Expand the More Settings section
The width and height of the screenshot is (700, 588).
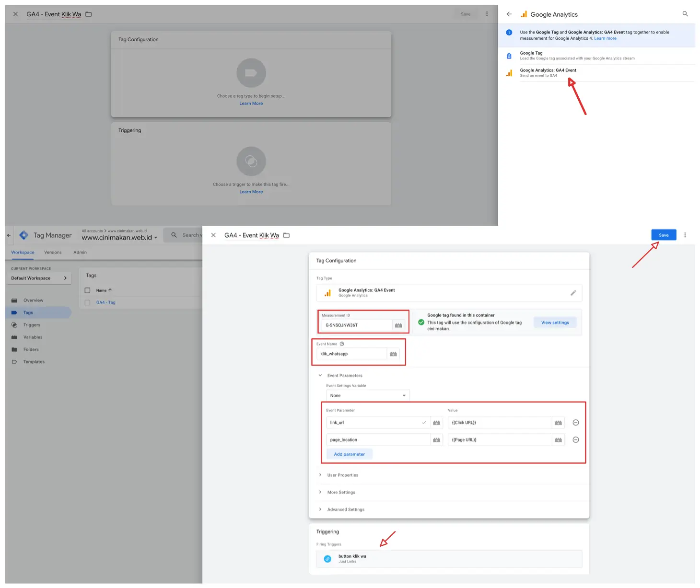coord(341,493)
